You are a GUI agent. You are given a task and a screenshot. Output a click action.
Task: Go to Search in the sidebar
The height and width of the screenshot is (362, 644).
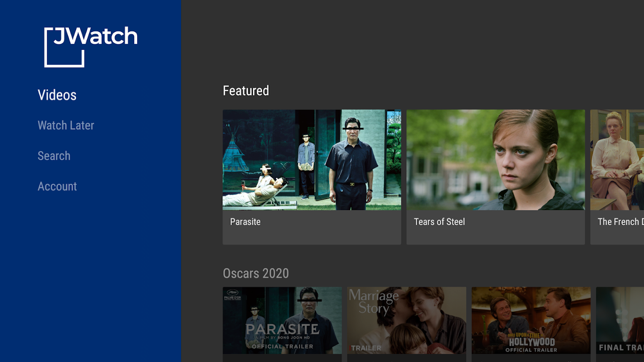click(54, 156)
